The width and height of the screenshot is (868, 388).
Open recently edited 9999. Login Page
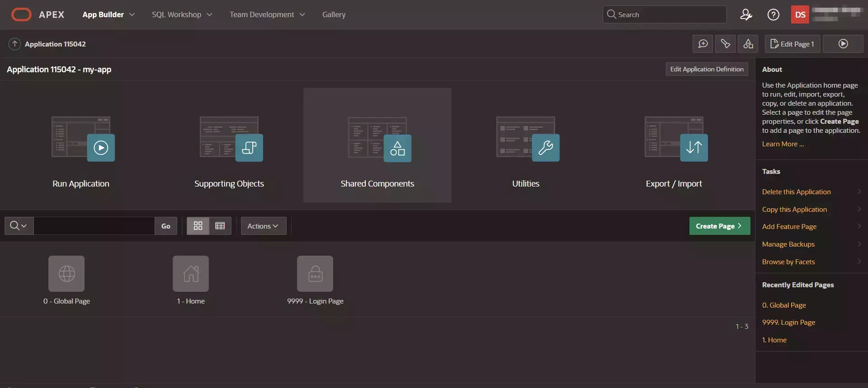click(x=788, y=323)
